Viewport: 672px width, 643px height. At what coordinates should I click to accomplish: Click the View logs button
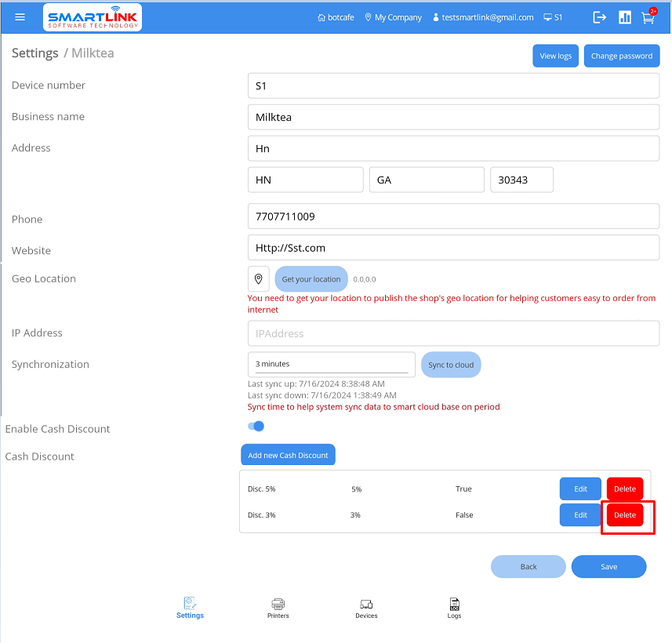click(x=555, y=56)
